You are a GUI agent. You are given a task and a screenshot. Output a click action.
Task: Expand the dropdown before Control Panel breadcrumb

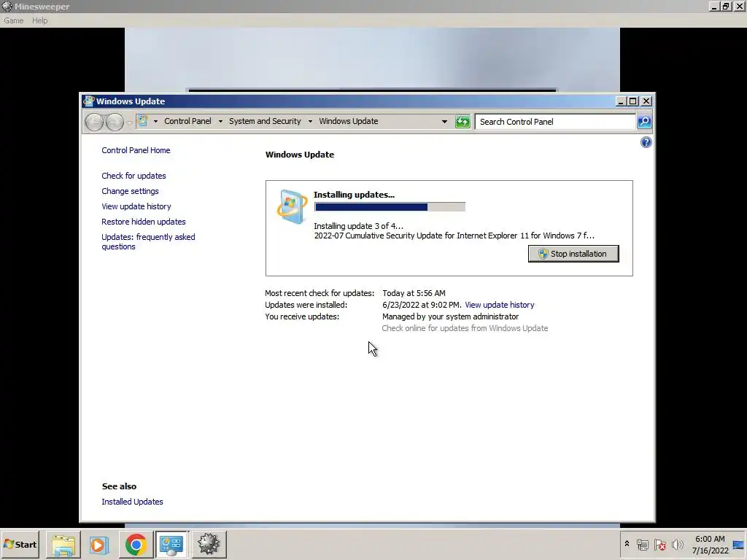pyautogui.click(x=155, y=122)
